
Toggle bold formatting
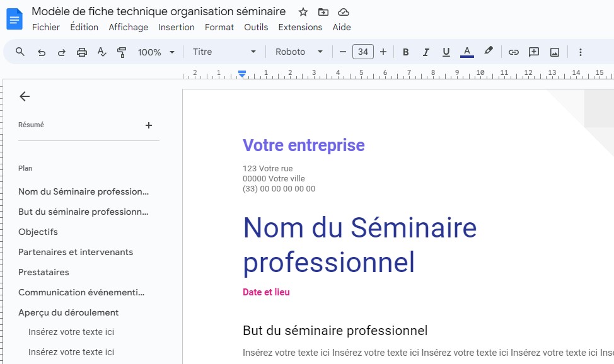coord(405,52)
